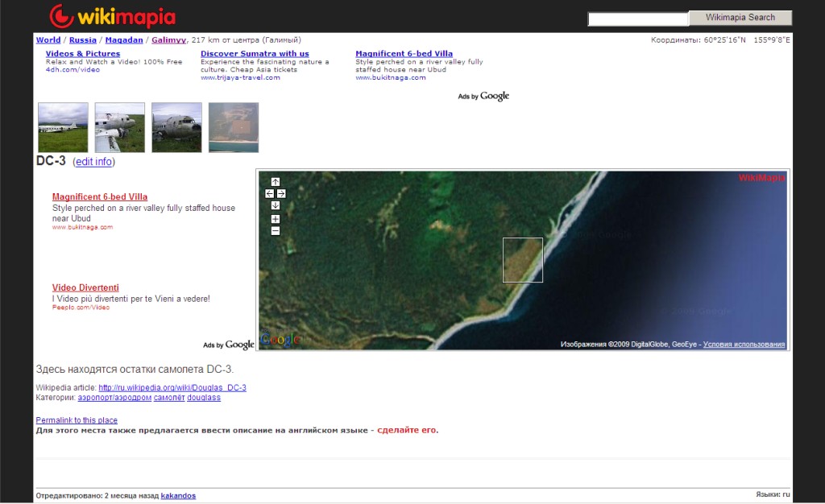
Task: Open first DC-3 photo thumbnail
Action: pos(63,127)
